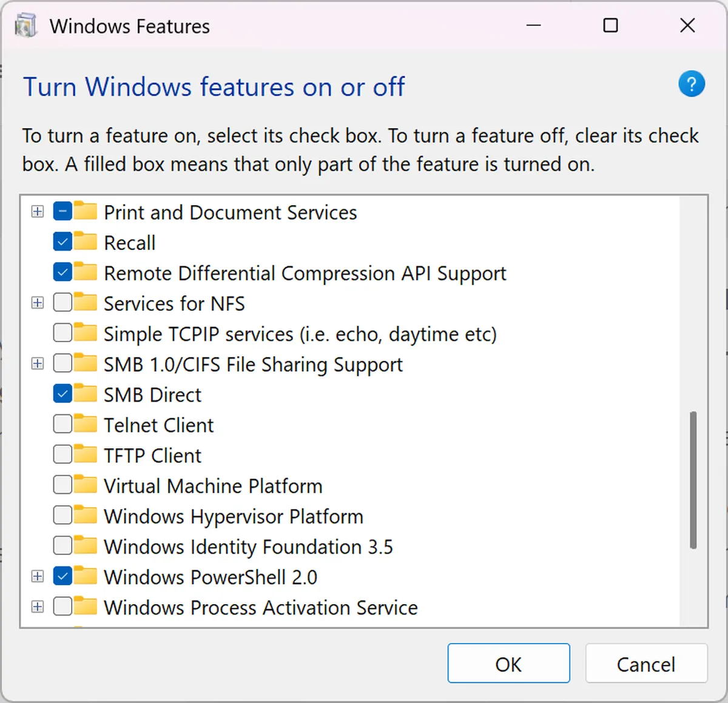Click the folder icon next to TFTP Client
The width and height of the screenshot is (728, 703).
85,454
